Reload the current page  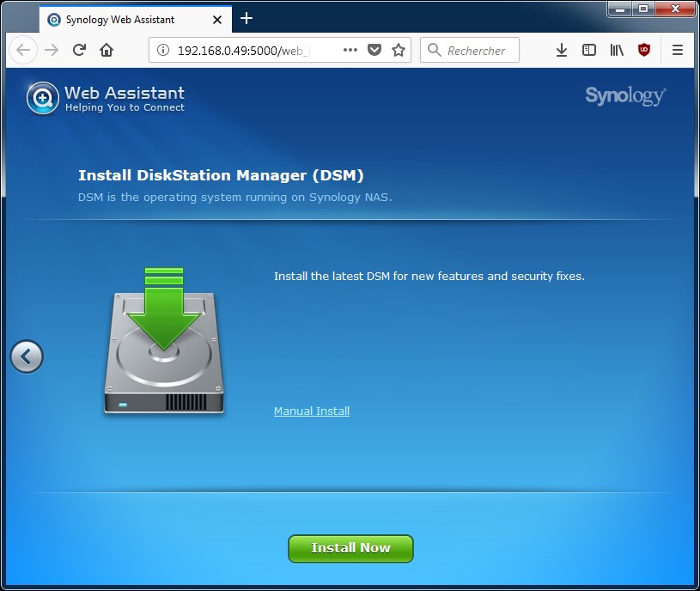point(79,51)
